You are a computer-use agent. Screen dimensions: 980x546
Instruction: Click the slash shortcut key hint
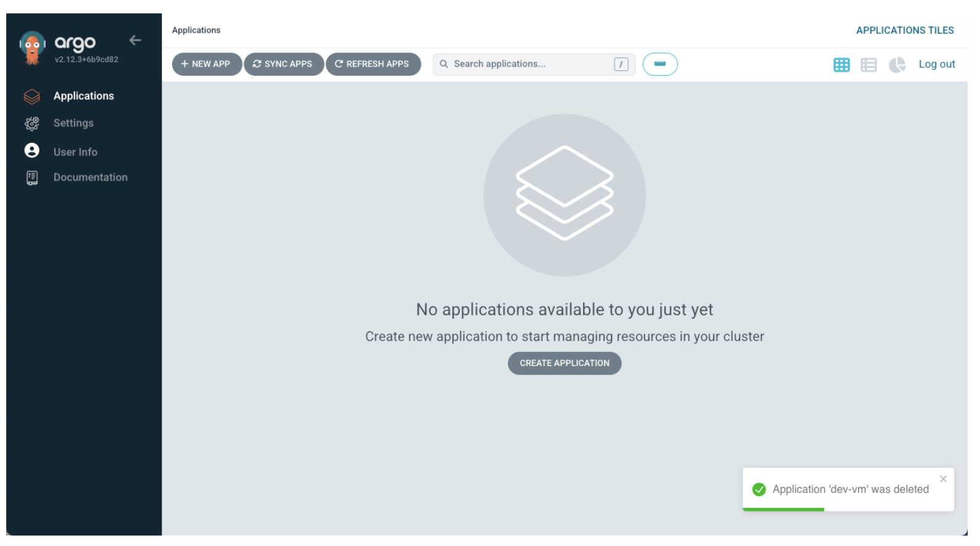coord(621,64)
